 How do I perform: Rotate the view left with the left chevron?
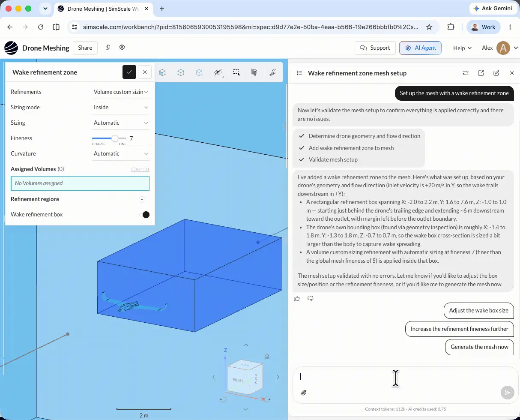214,377
